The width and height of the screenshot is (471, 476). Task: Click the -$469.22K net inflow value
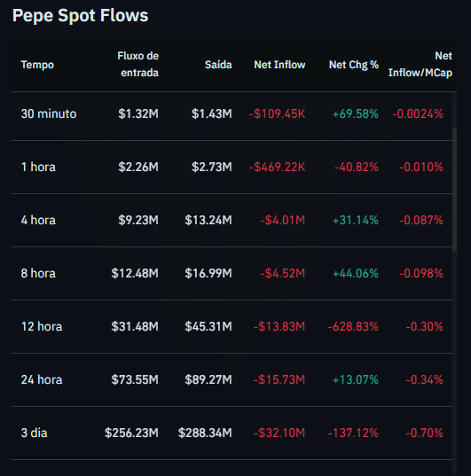[277, 167]
